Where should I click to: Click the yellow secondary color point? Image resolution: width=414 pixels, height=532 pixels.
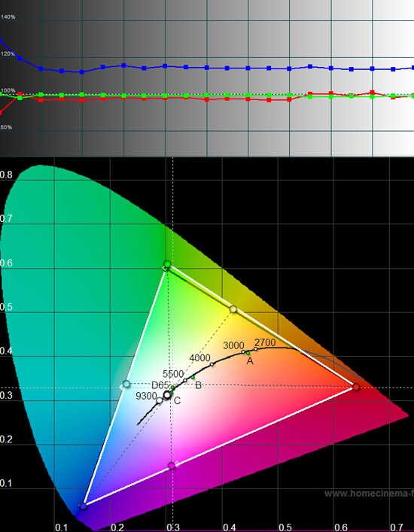[233, 309]
